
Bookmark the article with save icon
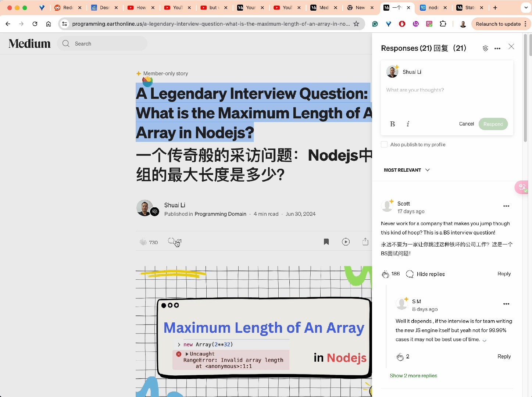(x=326, y=242)
